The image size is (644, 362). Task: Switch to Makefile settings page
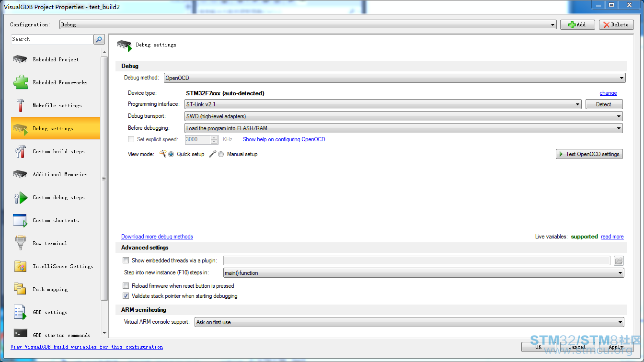56,105
